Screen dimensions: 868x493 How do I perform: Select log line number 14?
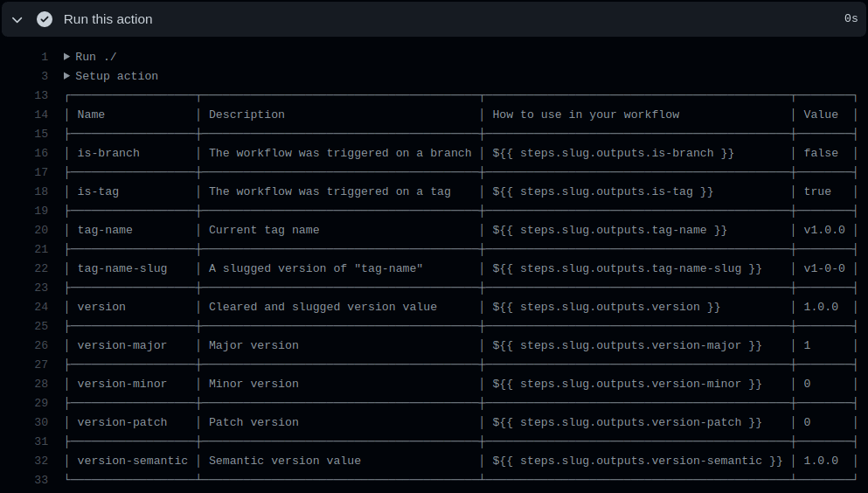[41, 115]
